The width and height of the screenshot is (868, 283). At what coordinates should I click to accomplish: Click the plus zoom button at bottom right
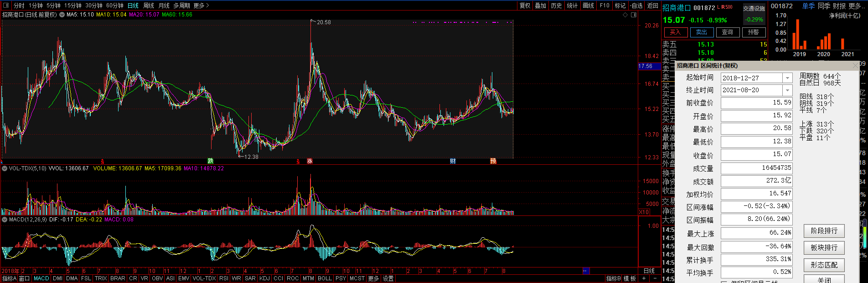tap(644, 278)
